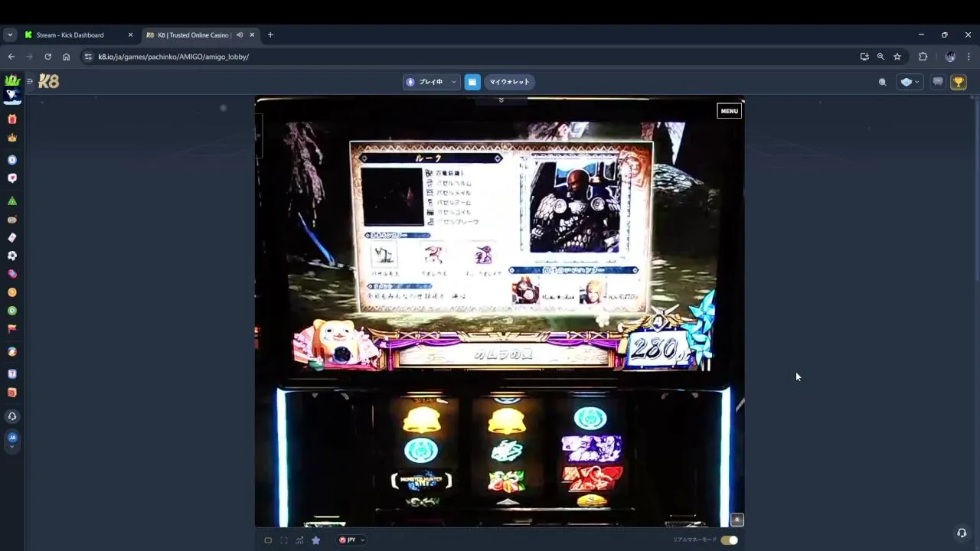Open the K8 logo home link
Screen dimensions: 980x551
49,81
